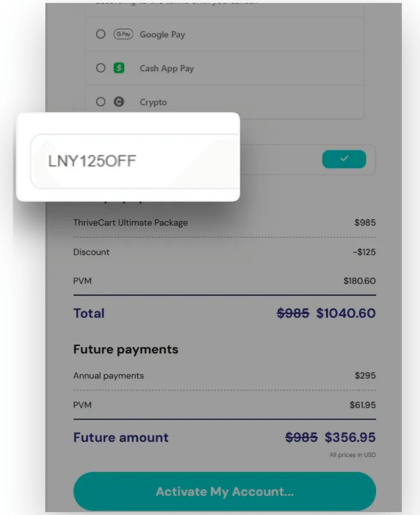Click the ThriveCart Ultimate Package line item
The height and width of the screenshot is (515, 420).
coord(224,222)
